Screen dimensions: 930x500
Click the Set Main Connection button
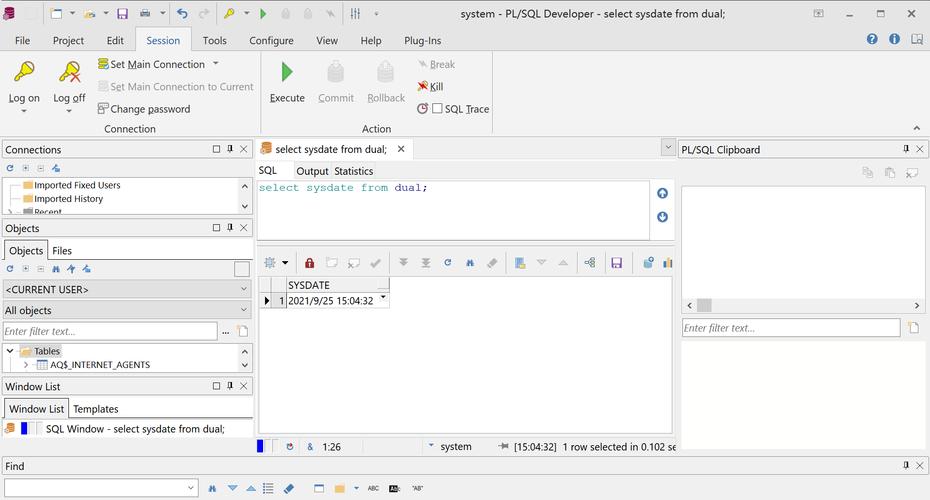point(152,64)
